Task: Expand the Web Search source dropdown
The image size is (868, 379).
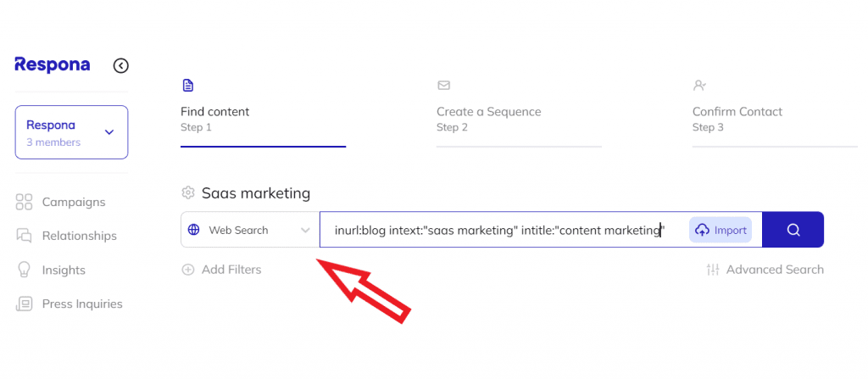Action: pyautogui.click(x=250, y=230)
